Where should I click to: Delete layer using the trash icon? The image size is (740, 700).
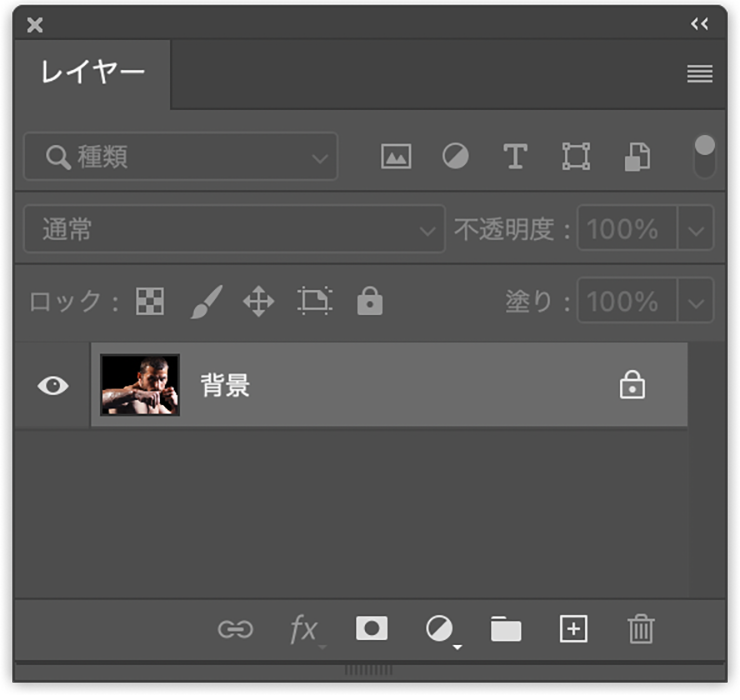coord(641,629)
